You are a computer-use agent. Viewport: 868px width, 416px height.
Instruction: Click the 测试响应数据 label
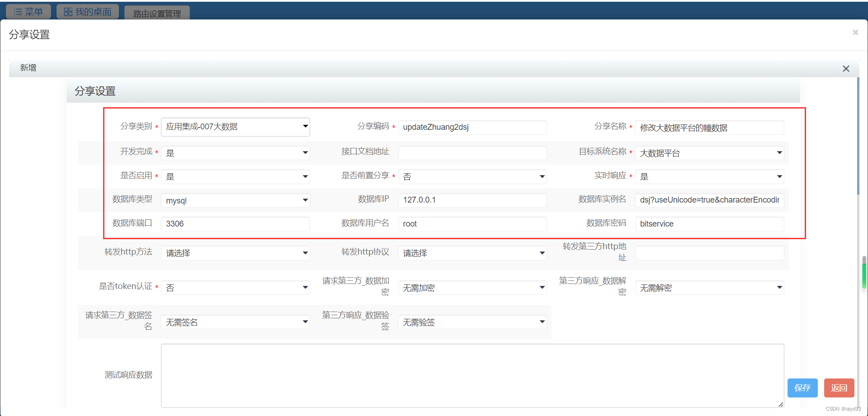pos(128,375)
